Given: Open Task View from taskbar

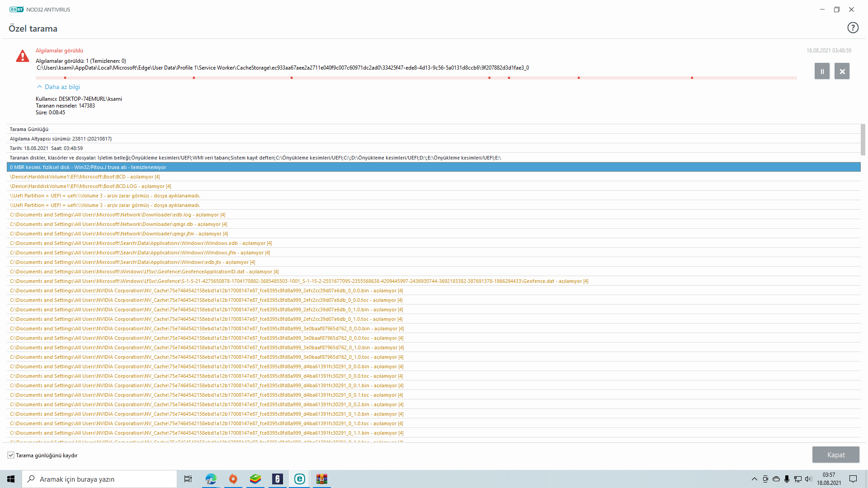Looking at the screenshot, I should pyautogui.click(x=188, y=479).
